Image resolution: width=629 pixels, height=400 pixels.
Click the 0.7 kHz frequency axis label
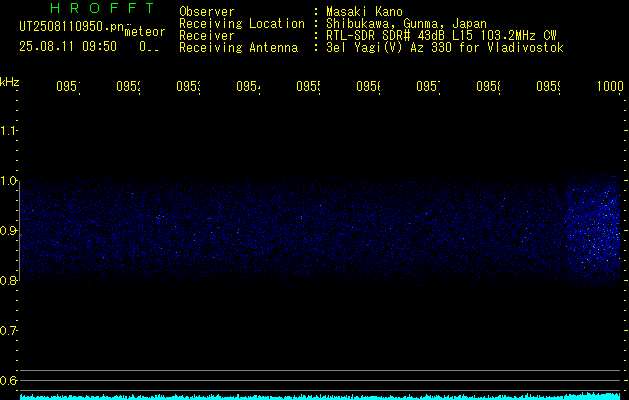pyautogui.click(x=8, y=331)
